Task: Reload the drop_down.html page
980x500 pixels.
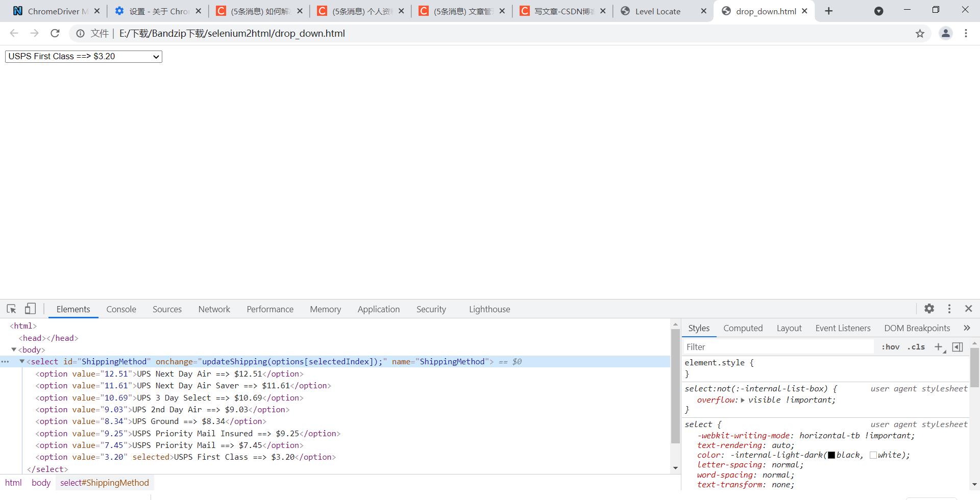Action: coord(55,33)
